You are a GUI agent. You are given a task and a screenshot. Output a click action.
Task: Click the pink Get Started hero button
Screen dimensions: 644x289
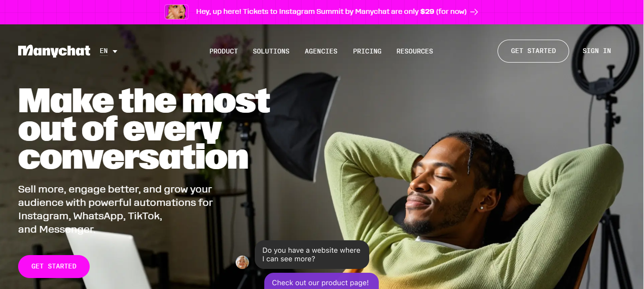click(x=54, y=267)
